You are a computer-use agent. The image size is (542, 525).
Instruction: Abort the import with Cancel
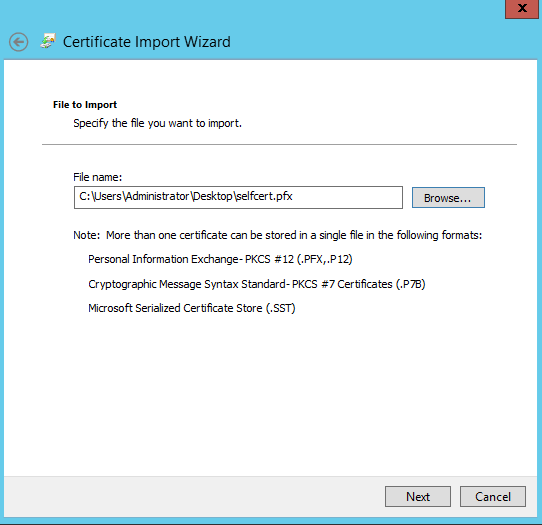[x=493, y=497]
